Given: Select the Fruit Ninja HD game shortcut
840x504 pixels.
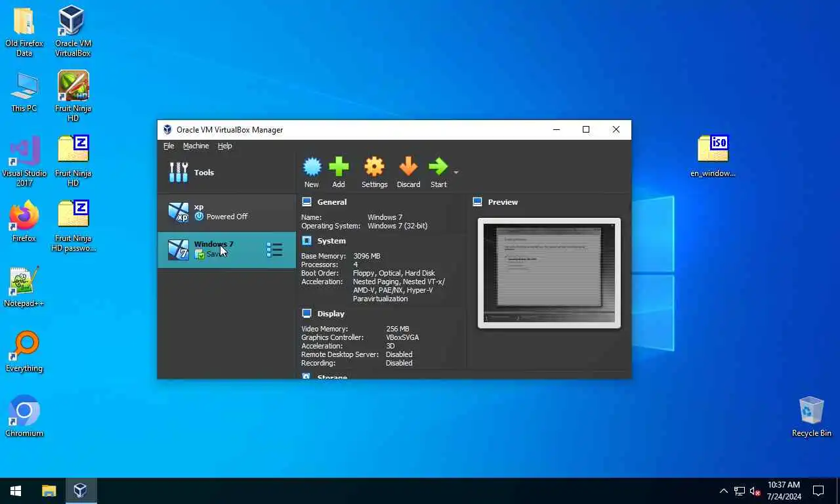Looking at the screenshot, I should tap(73, 96).
